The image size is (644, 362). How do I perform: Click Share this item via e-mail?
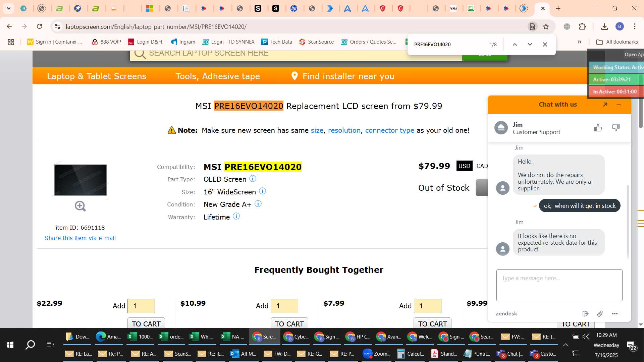tap(80, 238)
